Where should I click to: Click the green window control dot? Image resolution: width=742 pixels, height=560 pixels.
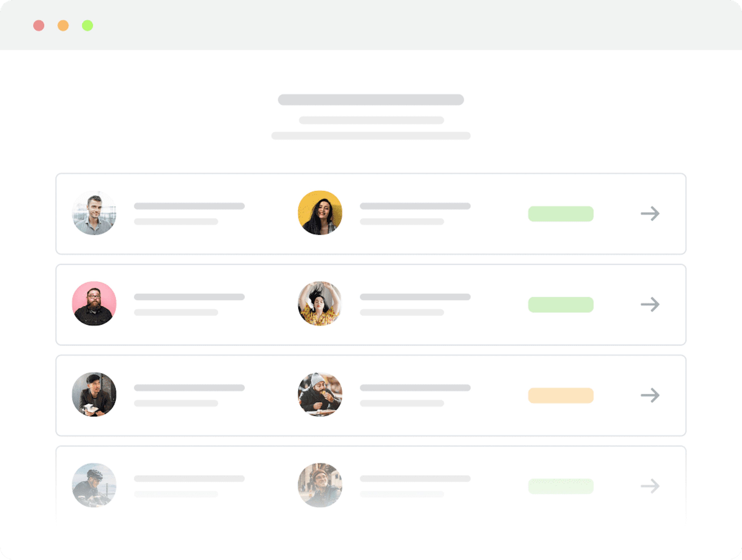88,26
